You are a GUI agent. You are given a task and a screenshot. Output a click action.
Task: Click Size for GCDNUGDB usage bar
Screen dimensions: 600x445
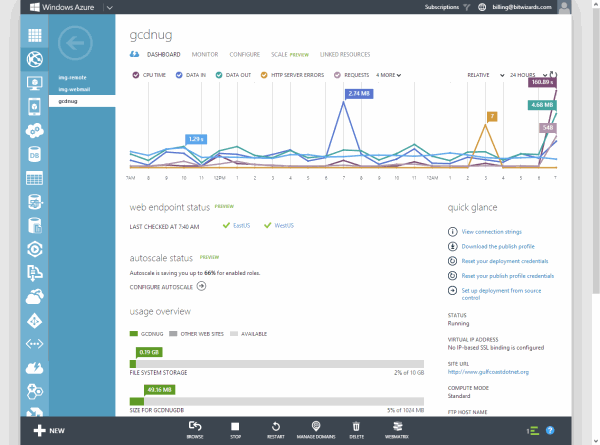click(277, 401)
